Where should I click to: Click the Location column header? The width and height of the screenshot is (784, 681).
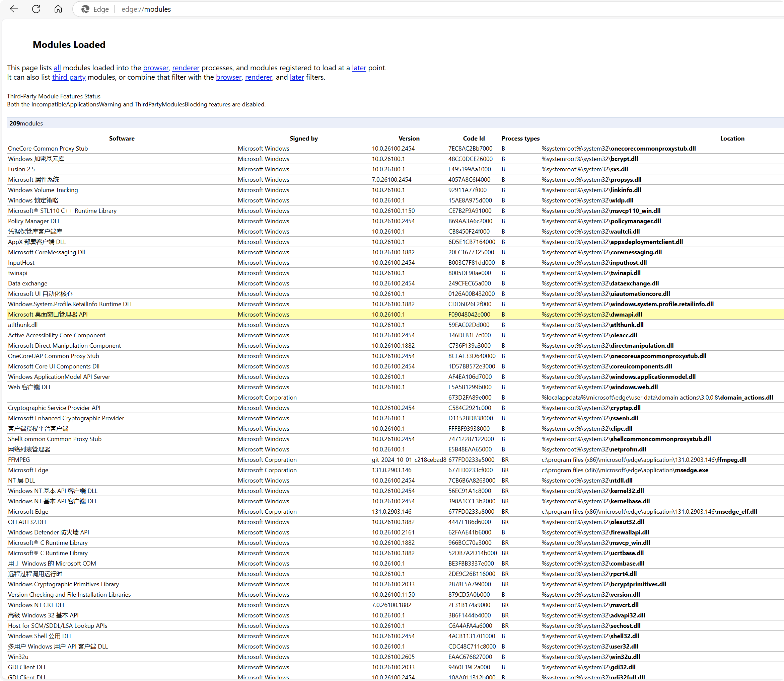pos(732,138)
